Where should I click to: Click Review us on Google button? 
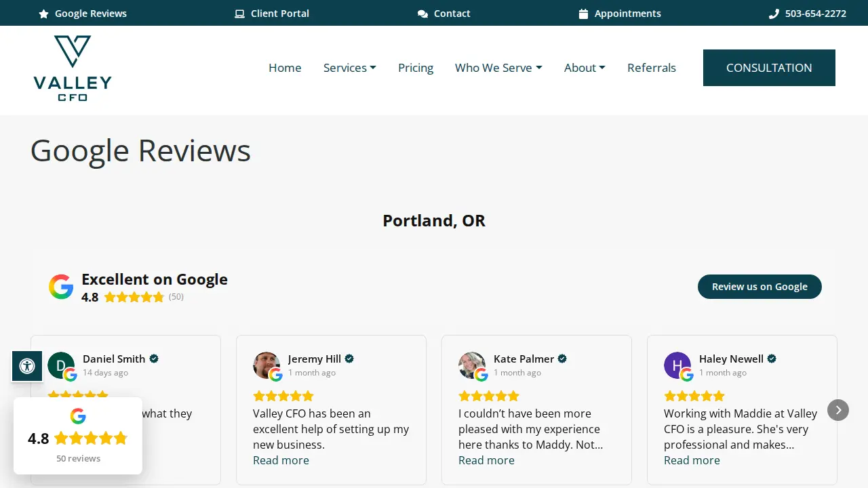tap(759, 287)
